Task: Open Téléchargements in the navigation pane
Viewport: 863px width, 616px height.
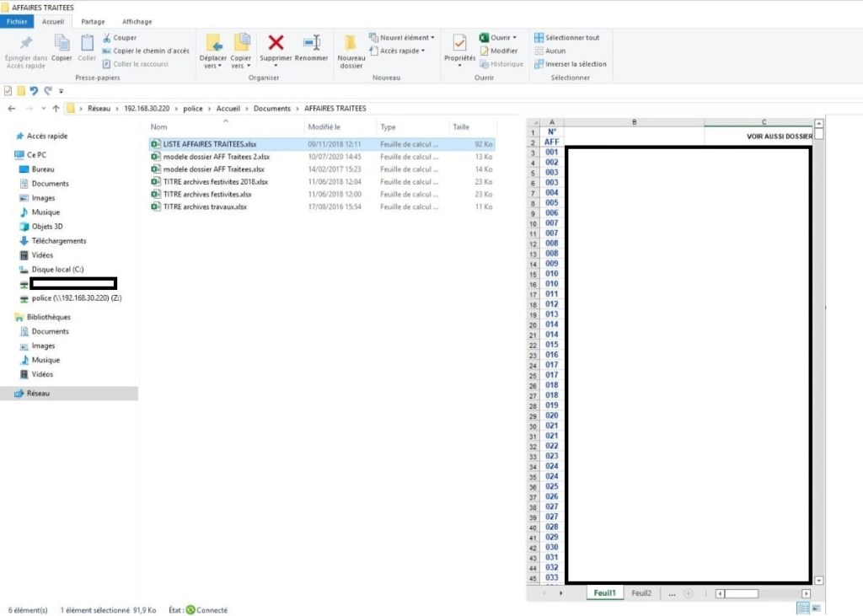Action: click(58, 241)
